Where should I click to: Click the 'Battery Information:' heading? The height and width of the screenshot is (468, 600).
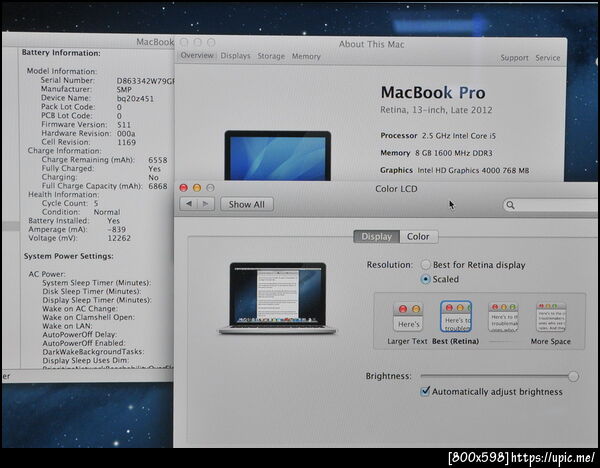coord(61,53)
